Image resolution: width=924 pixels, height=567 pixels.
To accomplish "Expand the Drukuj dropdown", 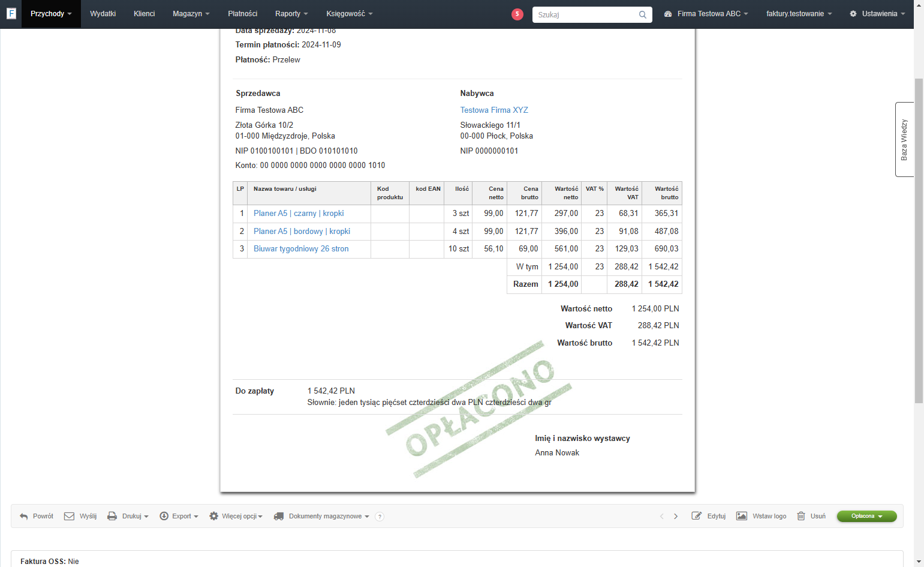I will coord(128,516).
